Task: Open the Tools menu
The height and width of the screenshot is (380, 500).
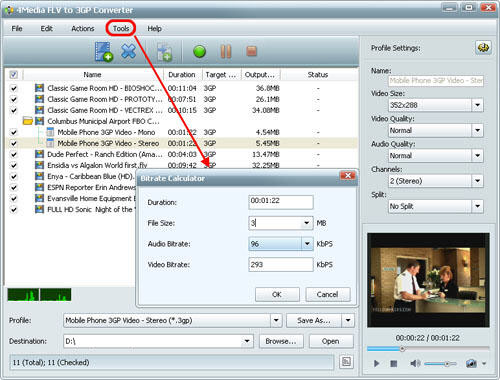Action: [x=121, y=29]
